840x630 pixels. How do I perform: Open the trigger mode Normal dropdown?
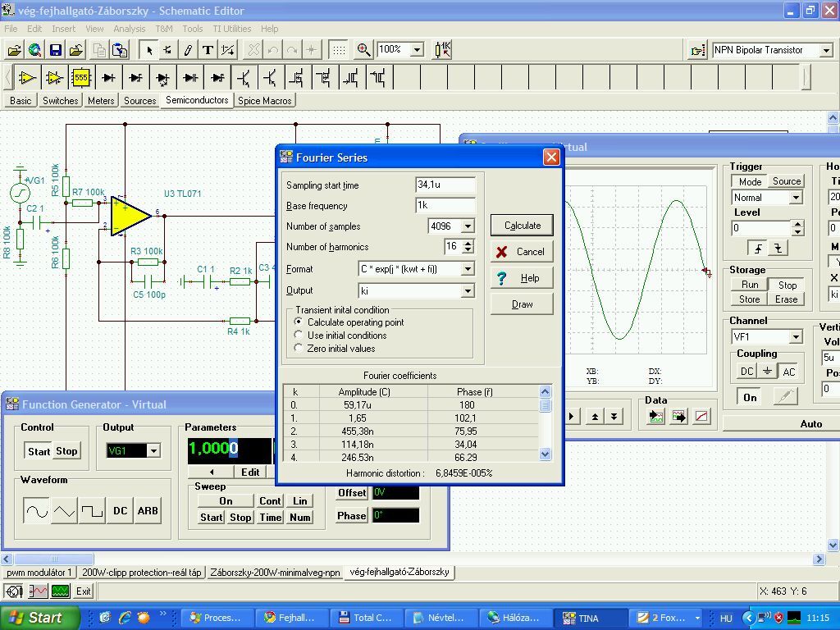coord(796,198)
